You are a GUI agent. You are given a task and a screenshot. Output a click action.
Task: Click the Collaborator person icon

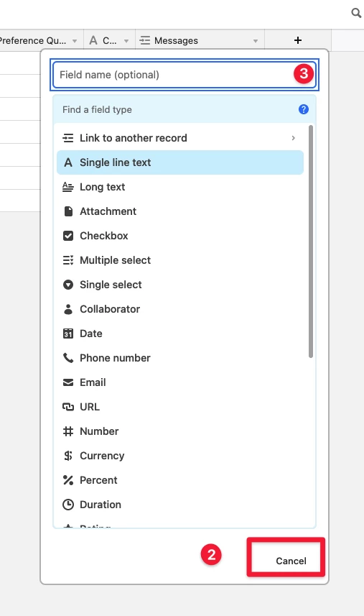click(x=68, y=309)
